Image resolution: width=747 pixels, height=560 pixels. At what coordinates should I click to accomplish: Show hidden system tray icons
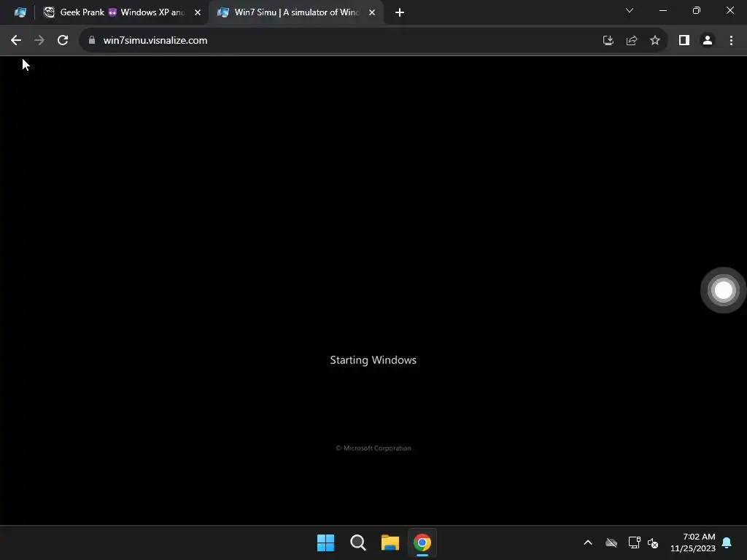(588, 542)
